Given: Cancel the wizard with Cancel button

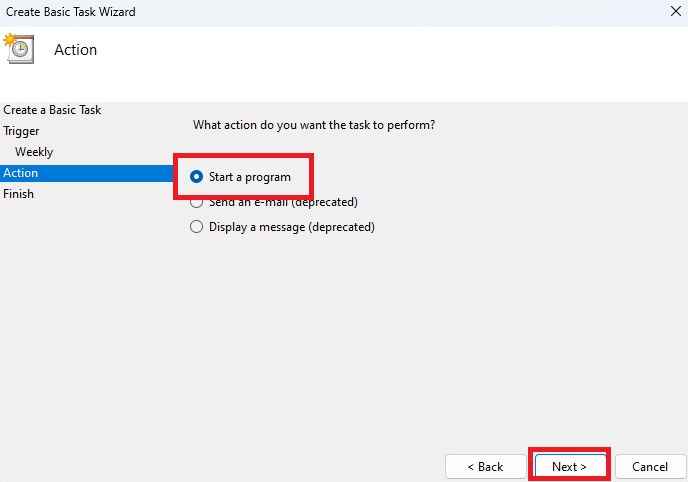Looking at the screenshot, I should 649,467.
